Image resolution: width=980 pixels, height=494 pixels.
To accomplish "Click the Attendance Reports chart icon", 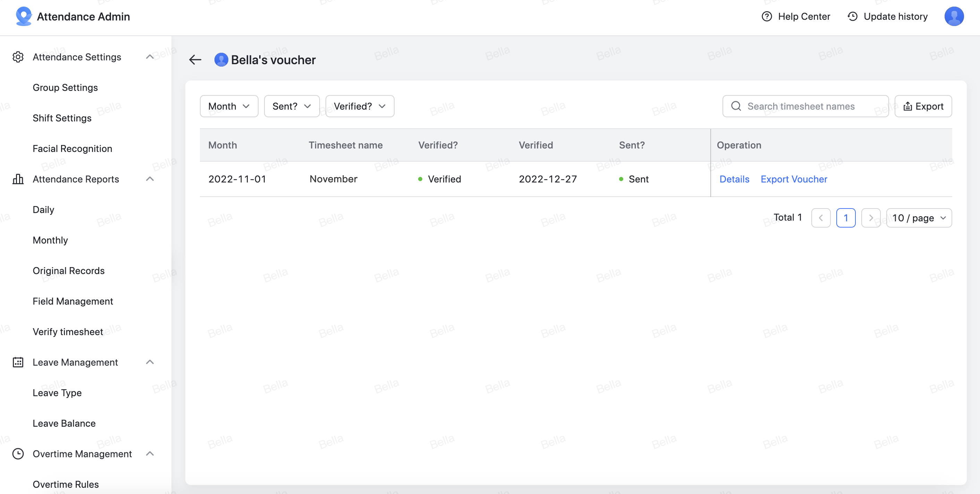I will click(18, 179).
